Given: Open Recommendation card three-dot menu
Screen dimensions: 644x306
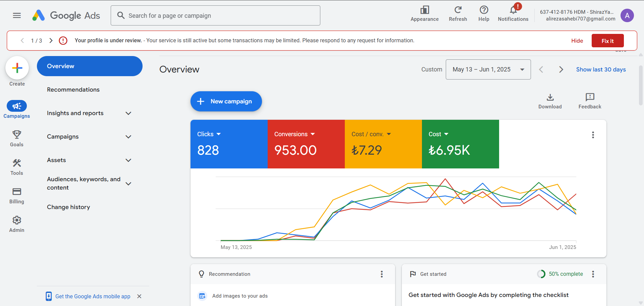Looking at the screenshot, I should [x=382, y=274].
